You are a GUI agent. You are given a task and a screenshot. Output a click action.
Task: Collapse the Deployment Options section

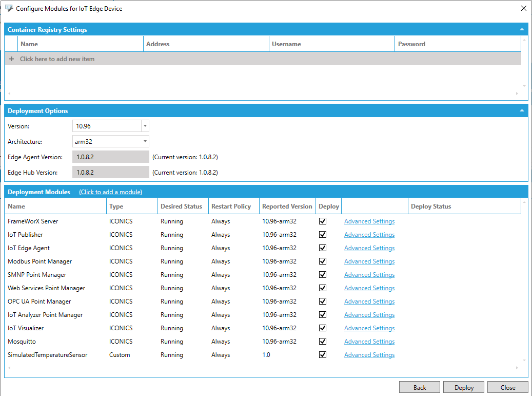(522, 111)
